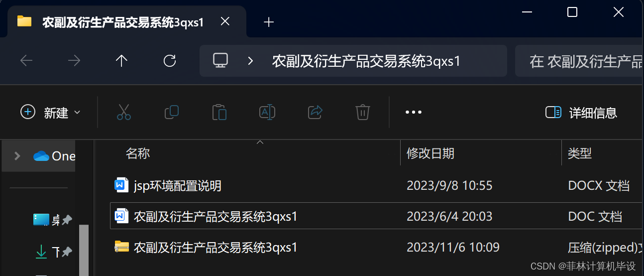
Task: Open the 新建 dropdown menu
Action: click(50, 113)
